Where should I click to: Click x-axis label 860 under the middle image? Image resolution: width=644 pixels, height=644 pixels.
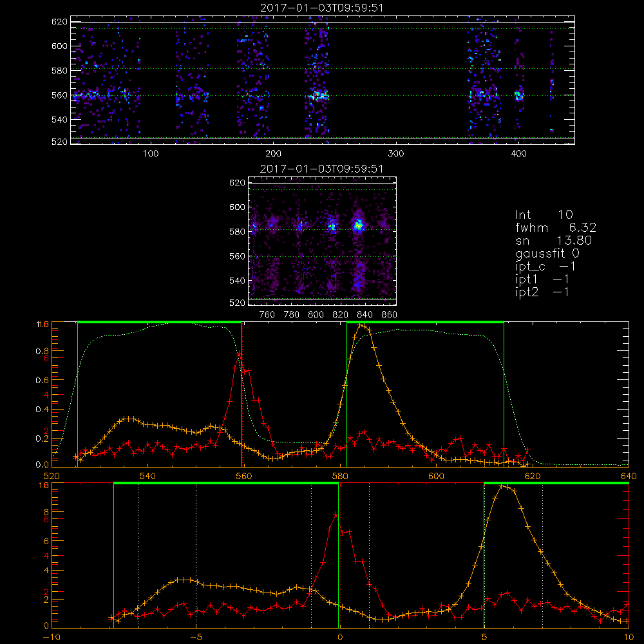click(389, 315)
